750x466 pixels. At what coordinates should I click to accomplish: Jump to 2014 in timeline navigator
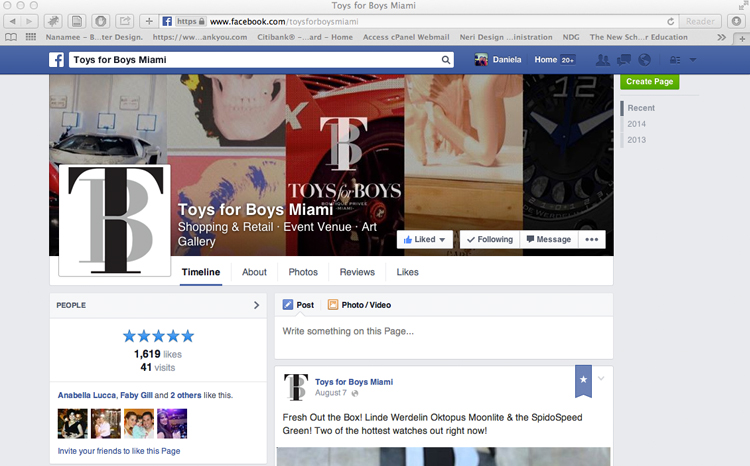pos(637,124)
